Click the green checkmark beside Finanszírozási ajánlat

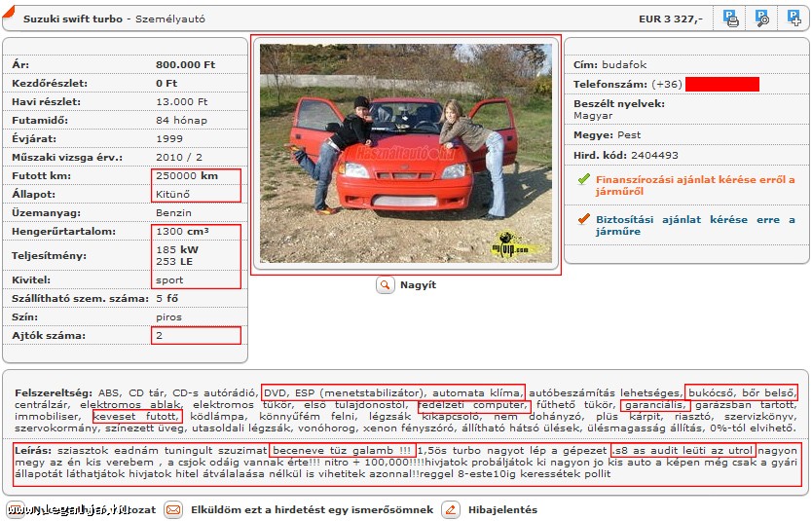point(583,179)
